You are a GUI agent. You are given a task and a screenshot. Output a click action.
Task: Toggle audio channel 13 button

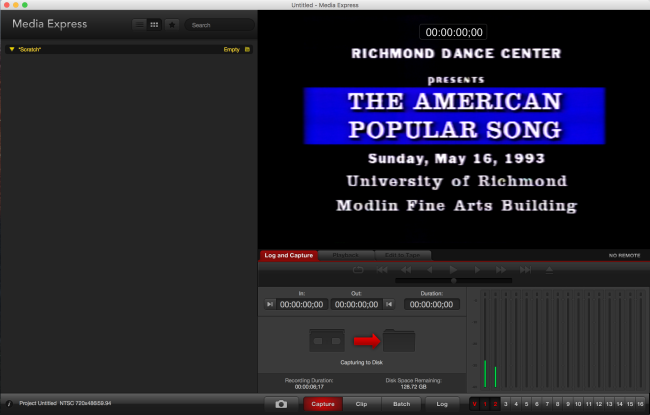click(609, 404)
